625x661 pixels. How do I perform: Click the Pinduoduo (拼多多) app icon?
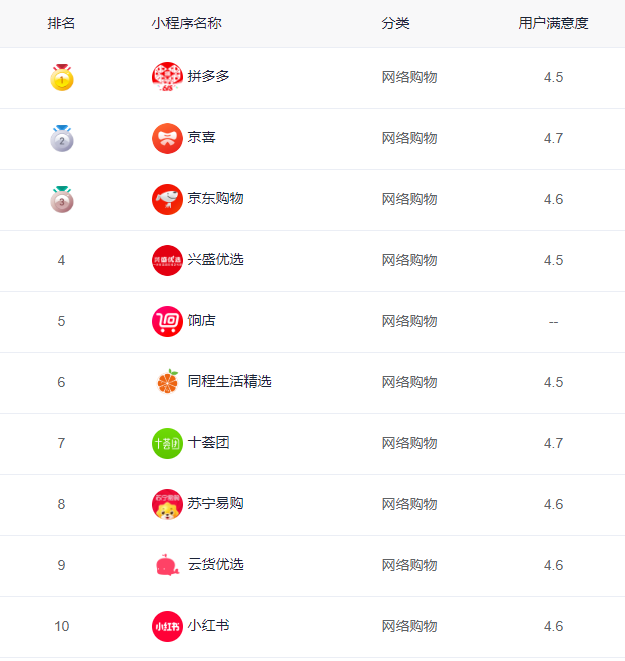tap(167, 77)
